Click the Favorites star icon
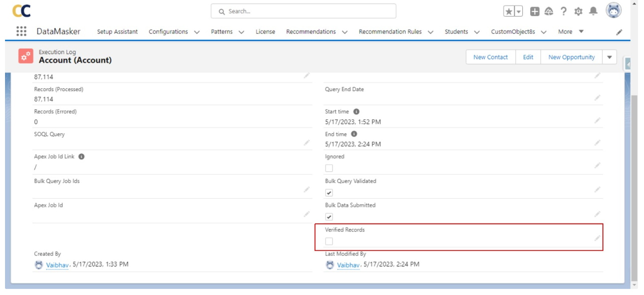644x295 pixels. coord(508,11)
